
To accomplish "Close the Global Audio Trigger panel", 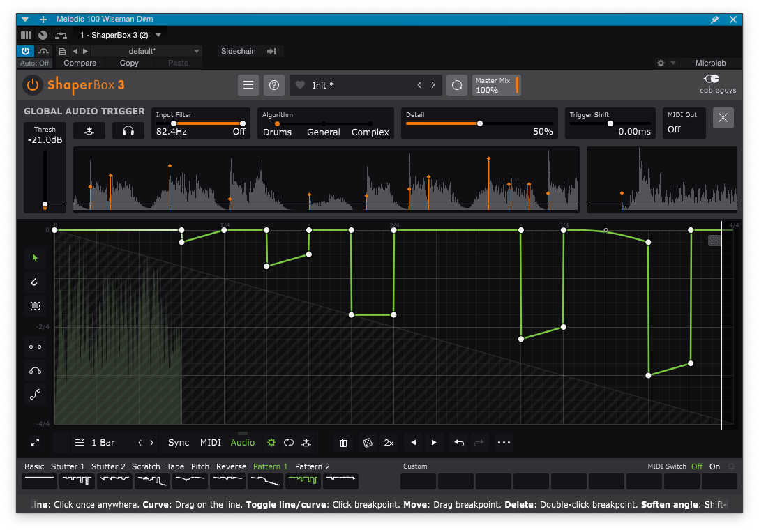I will (723, 118).
